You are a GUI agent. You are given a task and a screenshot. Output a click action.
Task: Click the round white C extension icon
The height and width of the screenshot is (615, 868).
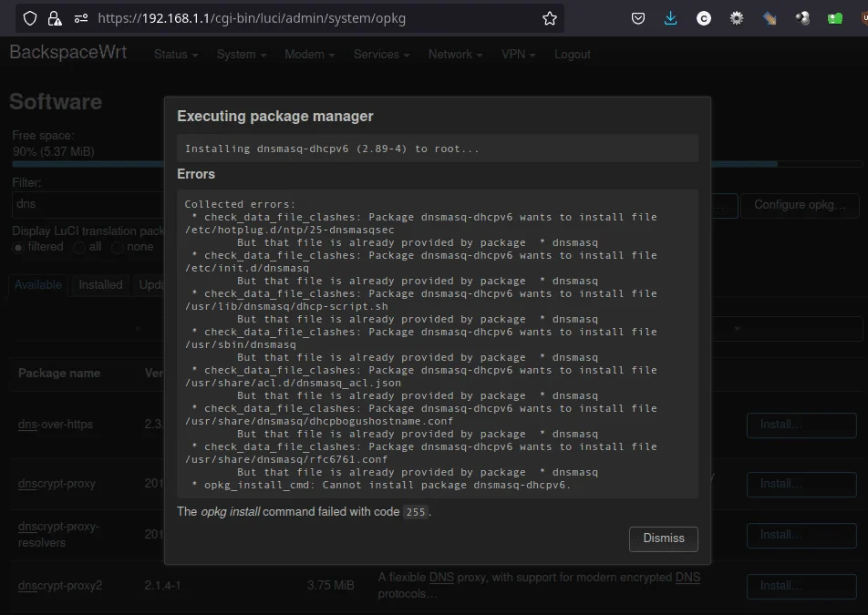[704, 19]
